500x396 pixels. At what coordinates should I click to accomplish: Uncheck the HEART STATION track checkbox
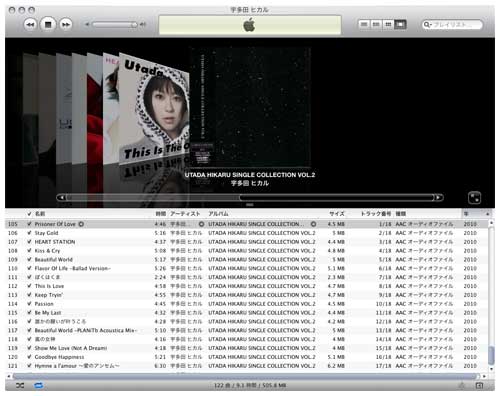click(x=29, y=242)
